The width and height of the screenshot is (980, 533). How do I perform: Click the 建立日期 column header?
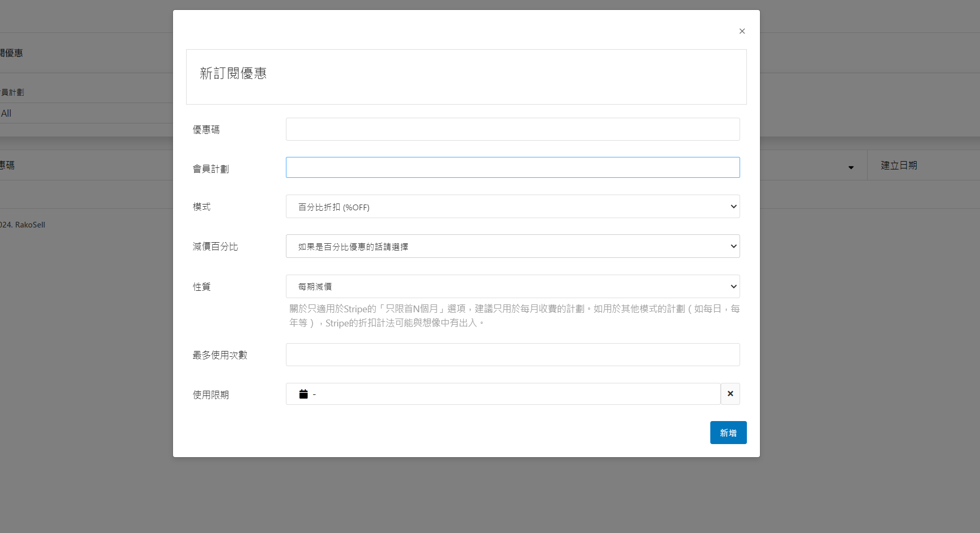click(898, 165)
